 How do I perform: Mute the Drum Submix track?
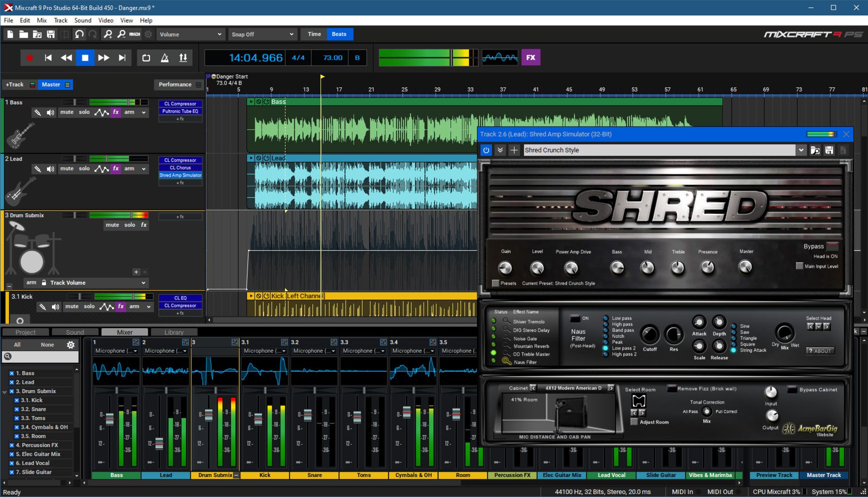click(113, 225)
